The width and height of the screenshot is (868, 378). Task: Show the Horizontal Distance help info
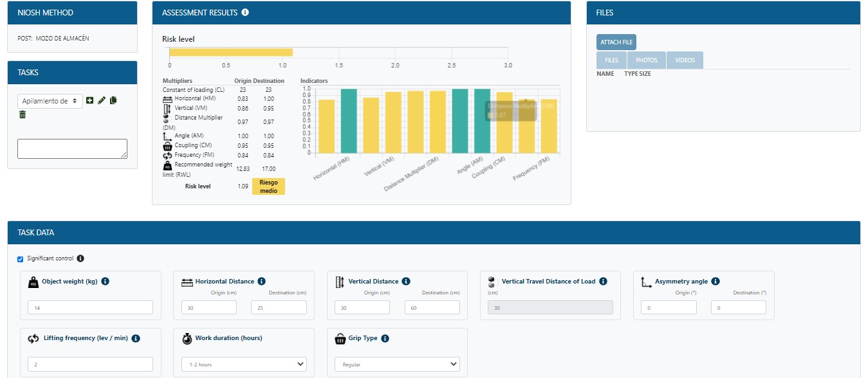[261, 281]
